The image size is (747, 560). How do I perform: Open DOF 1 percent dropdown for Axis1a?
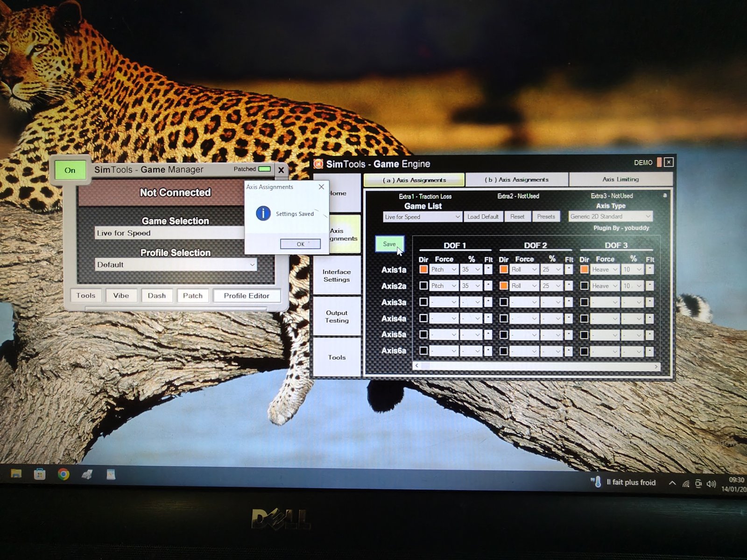point(471,269)
